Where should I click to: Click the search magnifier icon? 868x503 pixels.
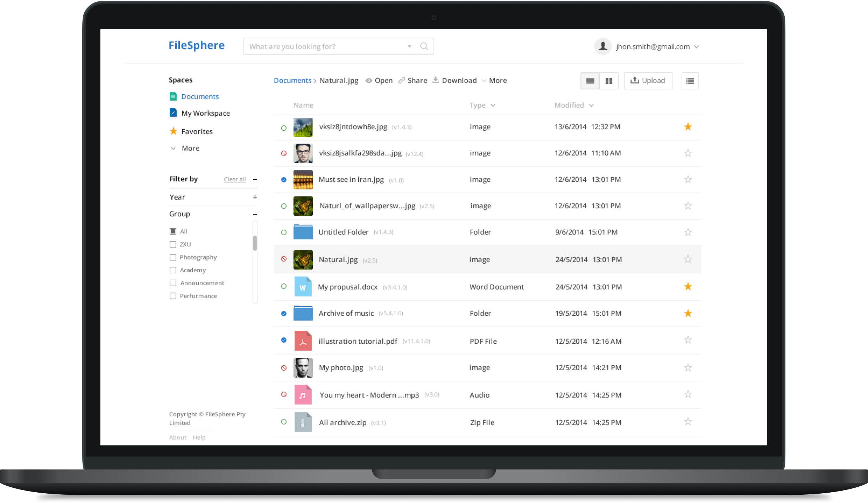point(424,46)
